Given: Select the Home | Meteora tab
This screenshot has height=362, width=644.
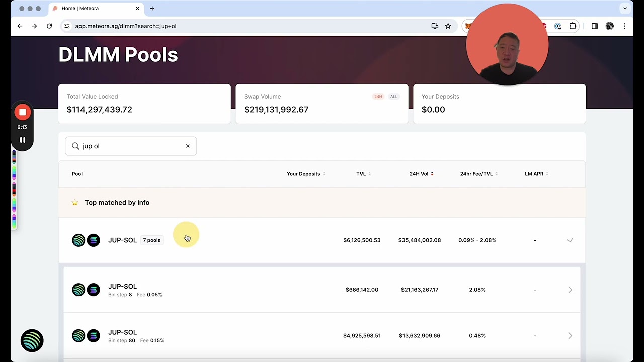Looking at the screenshot, I should click(x=96, y=9).
